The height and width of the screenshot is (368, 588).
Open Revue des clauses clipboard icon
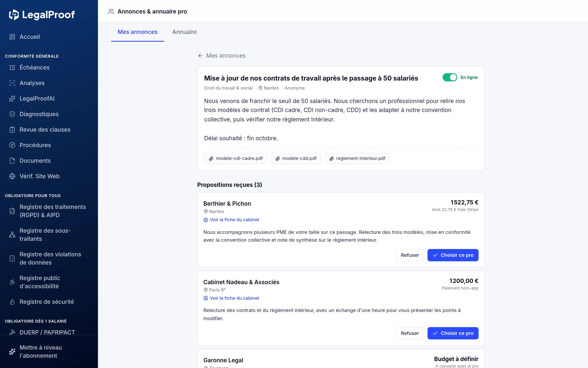[x=12, y=130]
